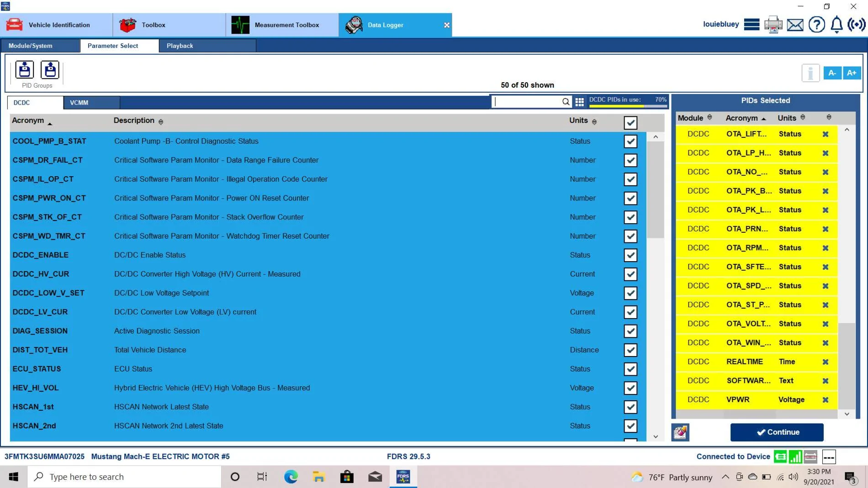
Task: Open the hamburger menu icon
Action: pyautogui.click(x=752, y=25)
